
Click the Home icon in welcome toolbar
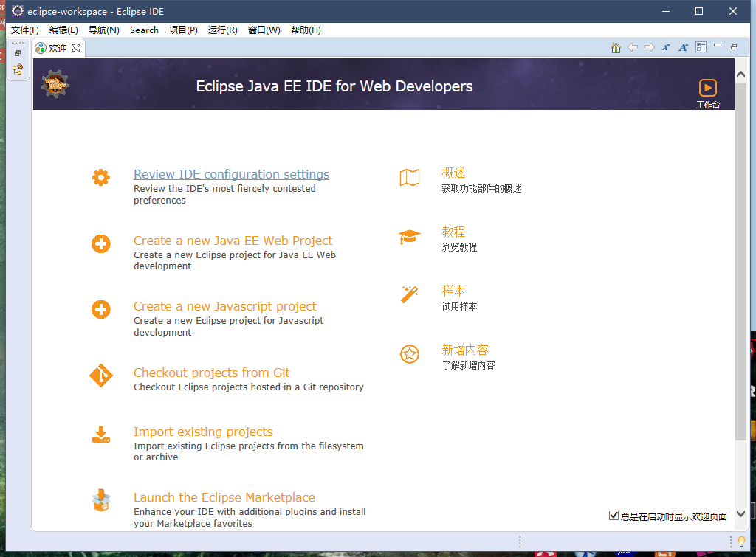(616, 48)
